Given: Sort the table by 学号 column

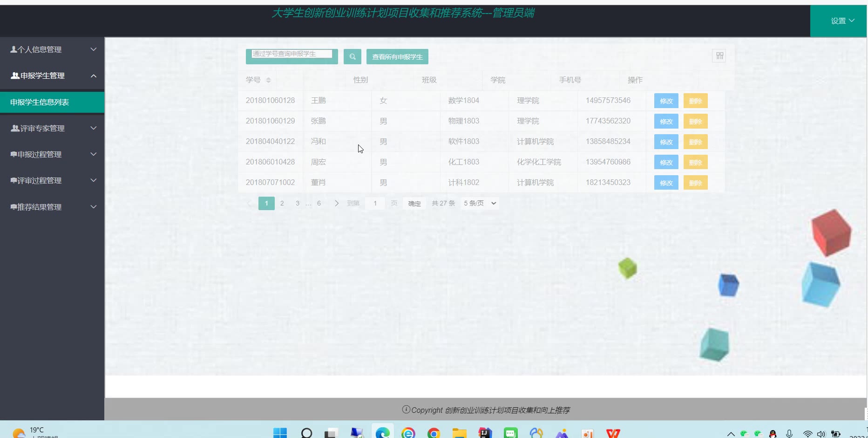Looking at the screenshot, I should pos(268,80).
